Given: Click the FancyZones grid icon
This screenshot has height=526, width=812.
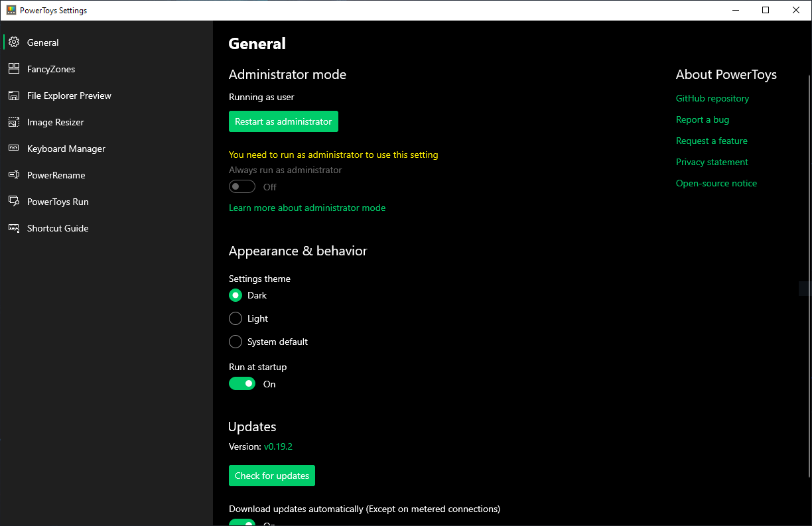Looking at the screenshot, I should [x=14, y=69].
